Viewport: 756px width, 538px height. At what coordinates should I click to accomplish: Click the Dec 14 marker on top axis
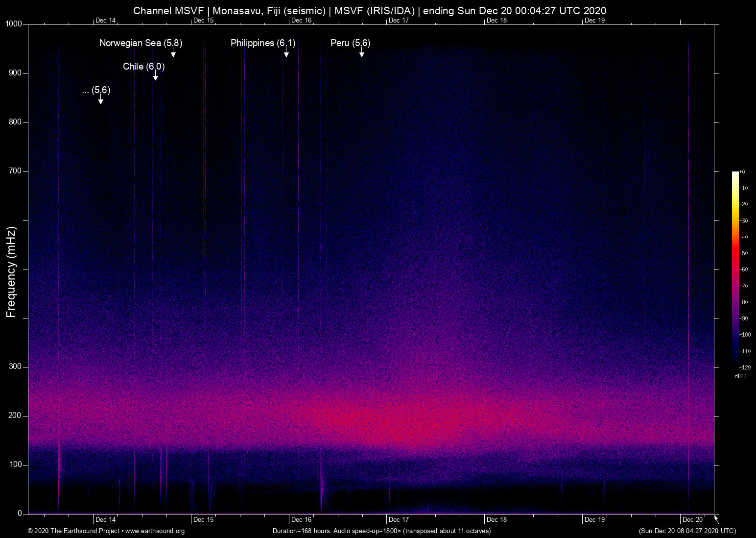(105, 21)
